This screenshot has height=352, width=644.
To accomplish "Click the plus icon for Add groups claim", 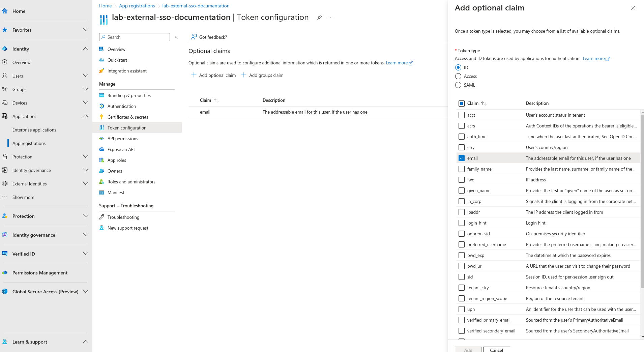I will click(244, 75).
